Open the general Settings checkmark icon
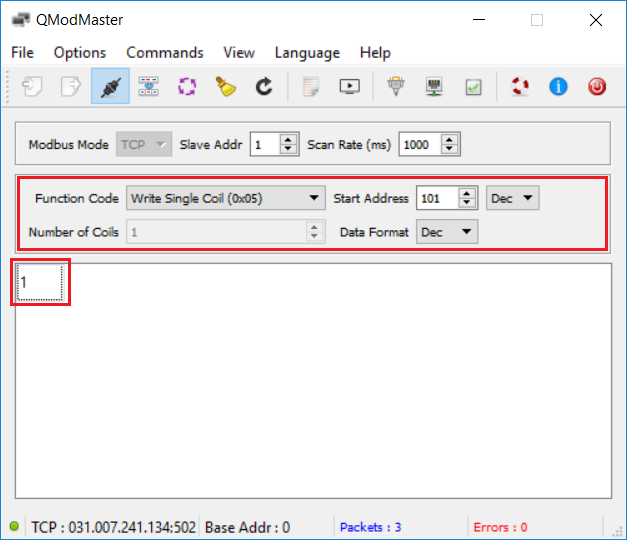The height and width of the screenshot is (540, 627). (473, 87)
